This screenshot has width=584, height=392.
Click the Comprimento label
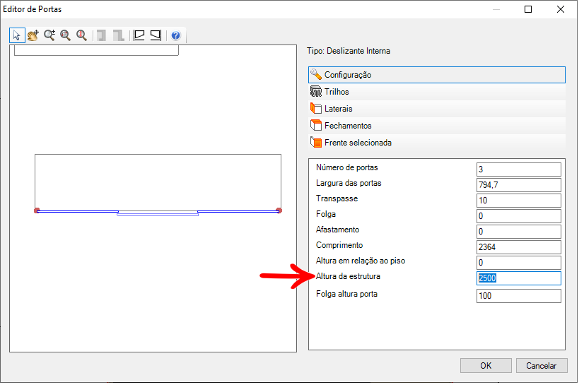pos(339,245)
